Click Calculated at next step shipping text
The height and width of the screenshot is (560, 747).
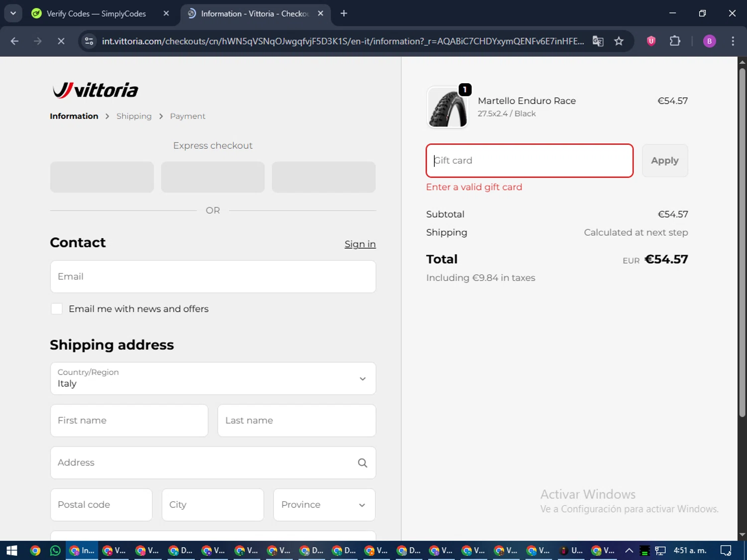636,232
